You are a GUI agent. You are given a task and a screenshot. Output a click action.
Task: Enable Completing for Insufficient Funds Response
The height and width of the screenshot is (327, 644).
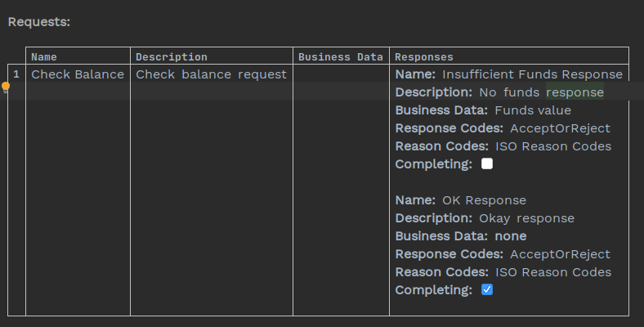pos(487,163)
